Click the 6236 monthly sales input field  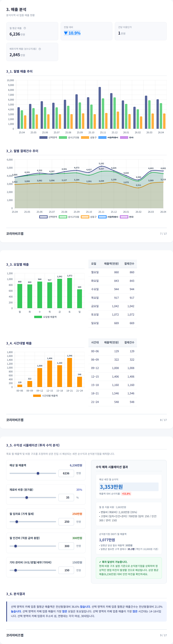pyautogui.click(x=66, y=473)
